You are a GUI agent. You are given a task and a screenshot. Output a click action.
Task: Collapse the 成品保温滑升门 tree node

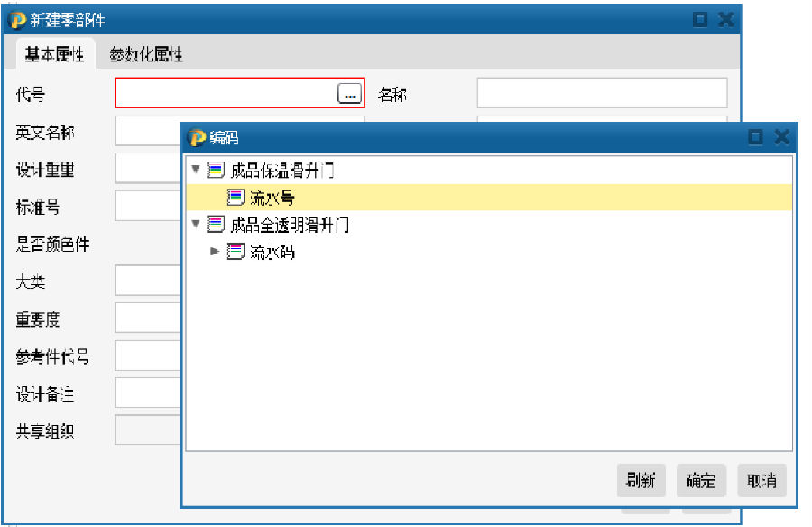[x=196, y=170]
